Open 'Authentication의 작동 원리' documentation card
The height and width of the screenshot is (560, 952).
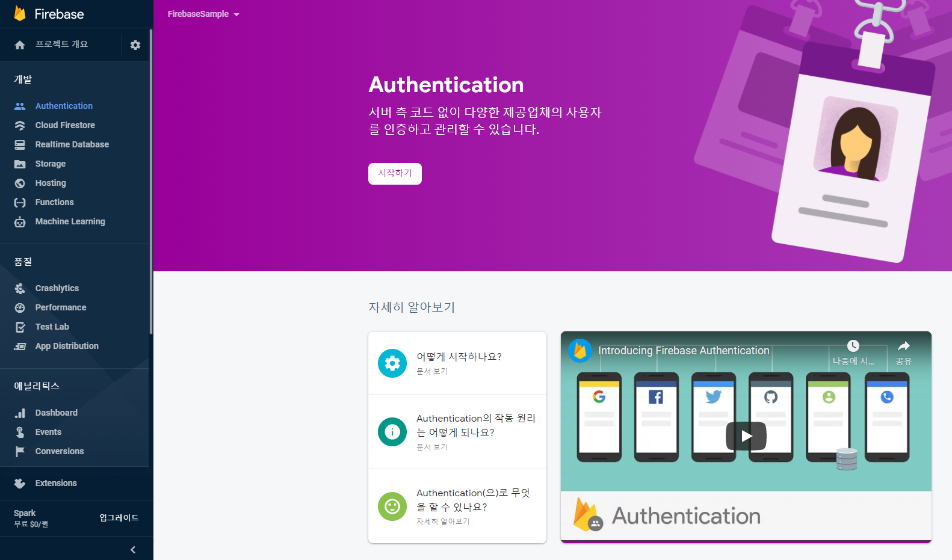(x=457, y=432)
